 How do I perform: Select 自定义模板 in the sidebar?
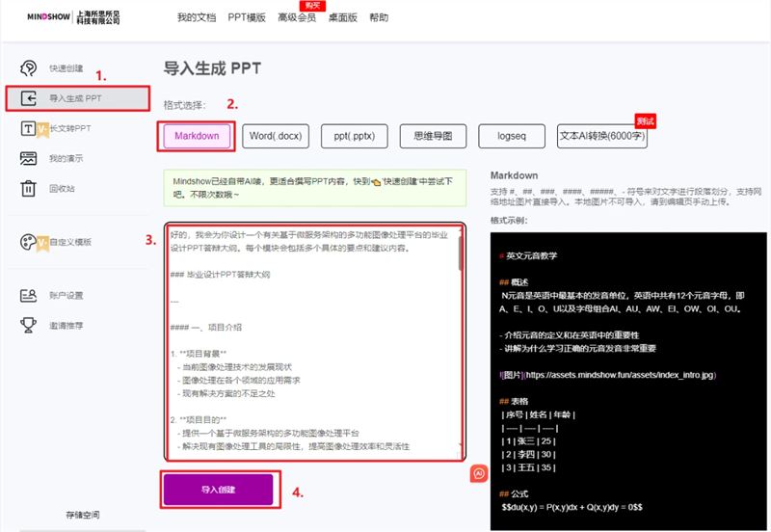click(x=70, y=242)
